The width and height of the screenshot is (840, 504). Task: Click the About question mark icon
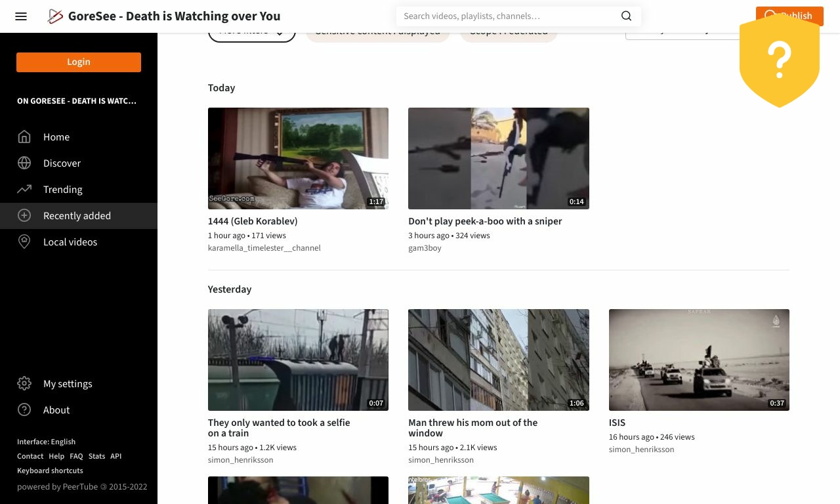click(24, 410)
